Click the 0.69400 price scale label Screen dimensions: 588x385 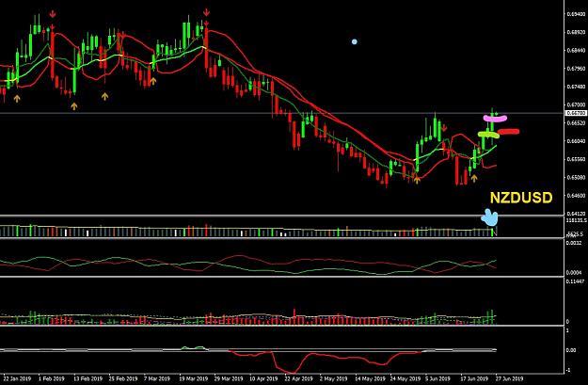[576, 14]
